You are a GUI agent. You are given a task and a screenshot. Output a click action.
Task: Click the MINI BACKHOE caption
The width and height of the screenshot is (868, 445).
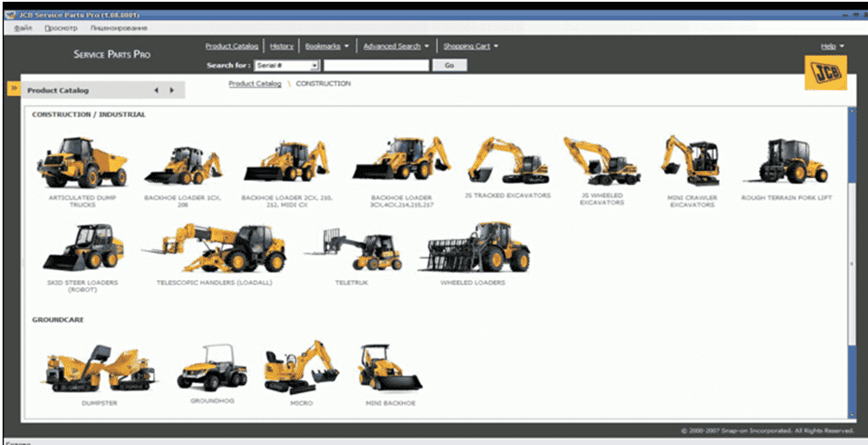click(x=391, y=403)
